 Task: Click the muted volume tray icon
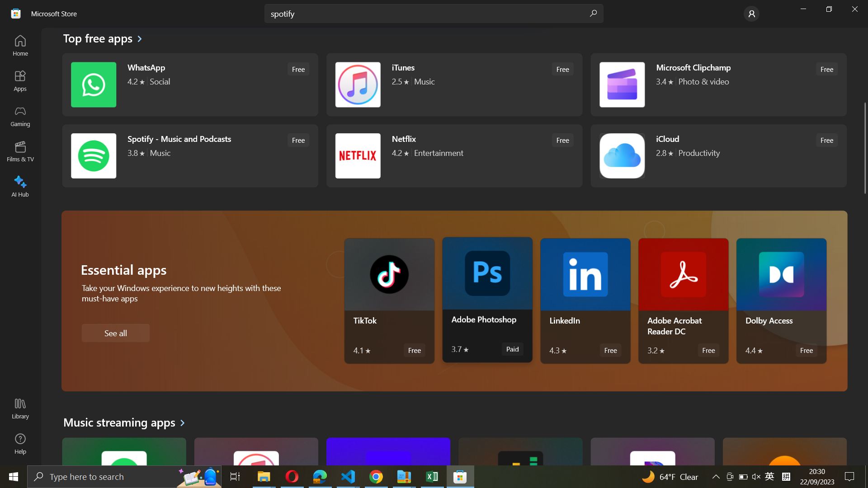[x=756, y=477]
